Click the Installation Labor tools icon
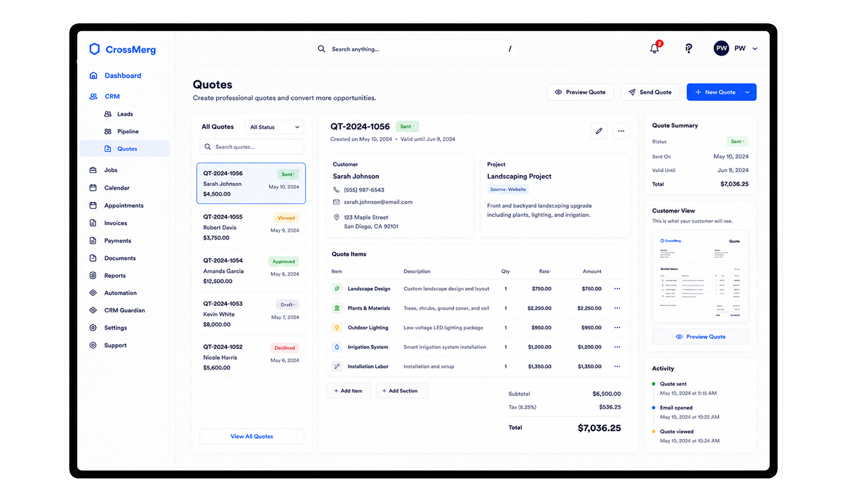 coord(337,366)
